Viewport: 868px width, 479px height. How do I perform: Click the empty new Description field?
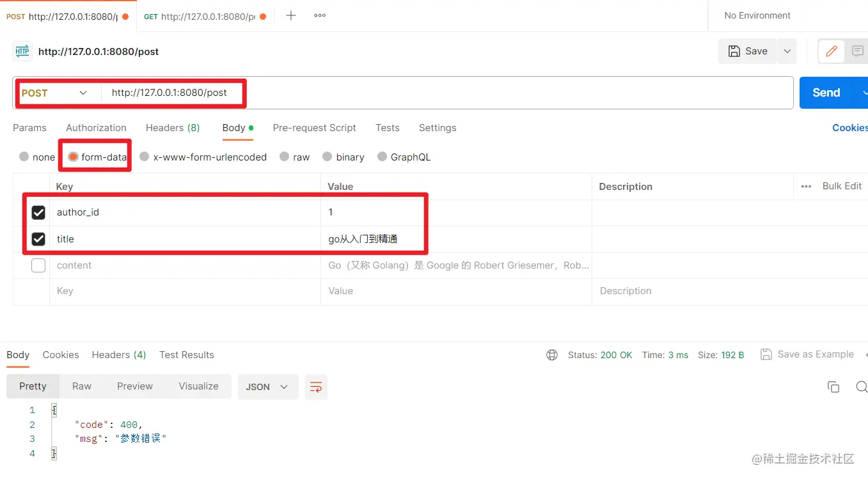[x=730, y=291]
